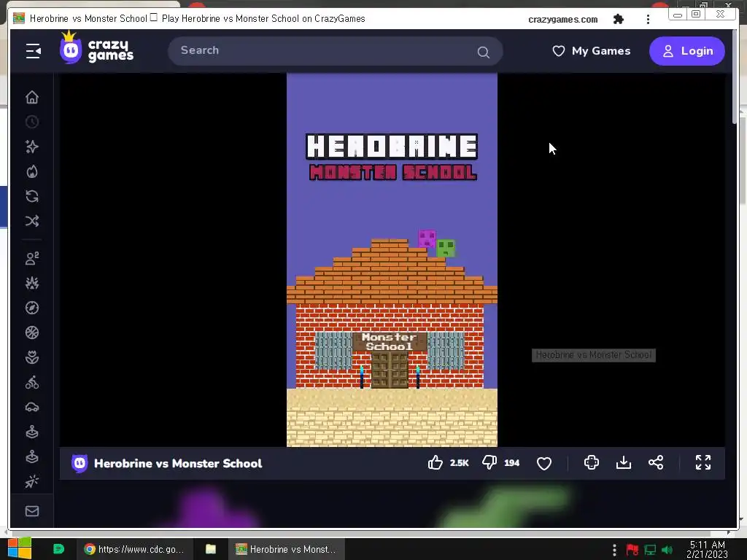Image resolution: width=747 pixels, height=560 pixels.
Task: Open Adventure games compass icon
Action: coord(32,308)
